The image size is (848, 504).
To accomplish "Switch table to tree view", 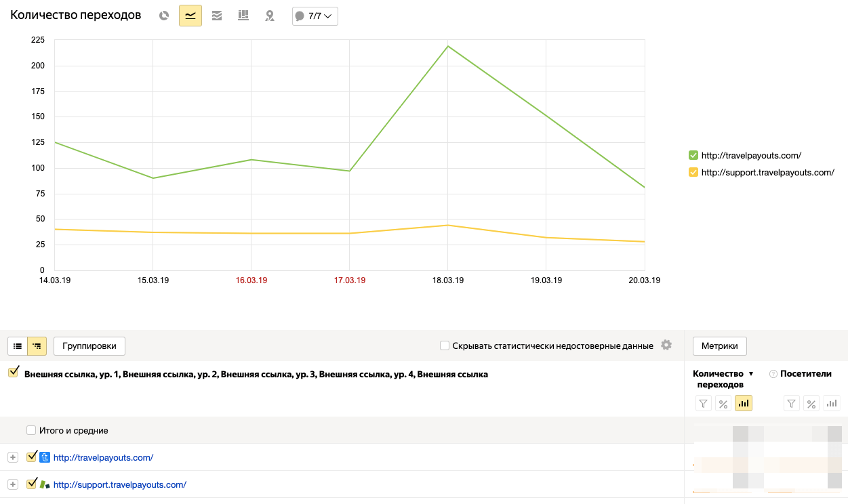I will [37, 346].
